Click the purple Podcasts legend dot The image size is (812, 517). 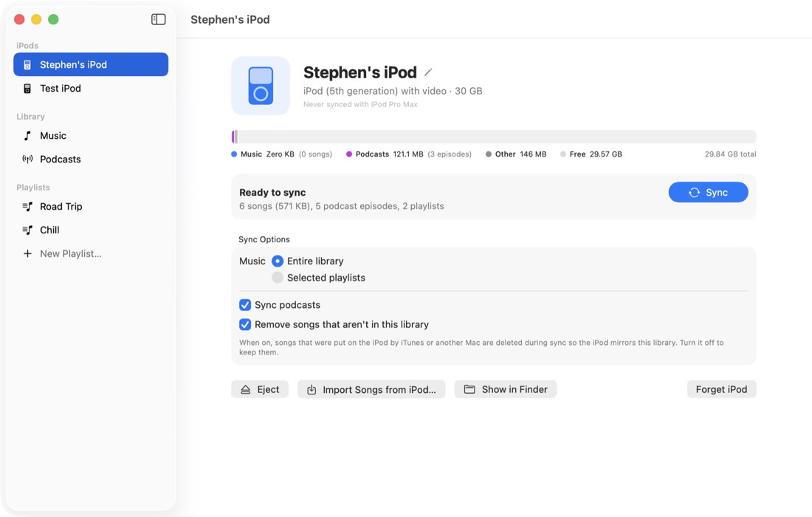pos(349,154)
